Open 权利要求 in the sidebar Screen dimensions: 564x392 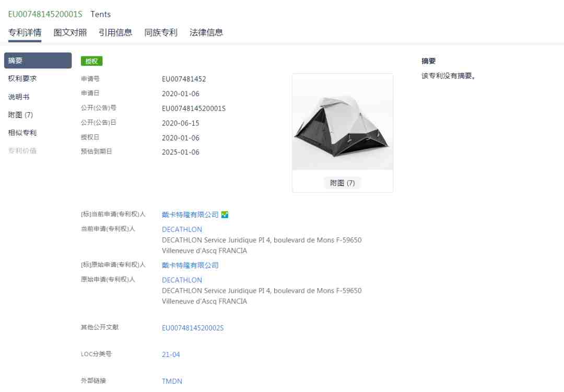[x=22, y=78]
